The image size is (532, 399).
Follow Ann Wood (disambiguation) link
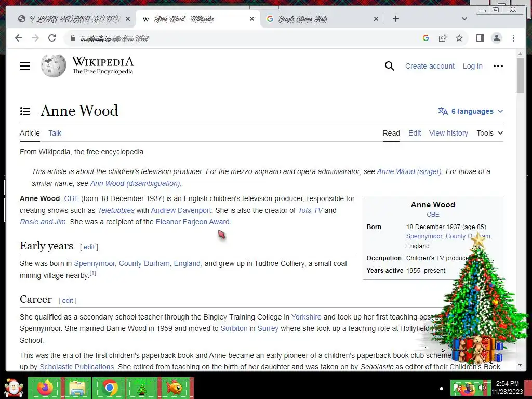135,183
